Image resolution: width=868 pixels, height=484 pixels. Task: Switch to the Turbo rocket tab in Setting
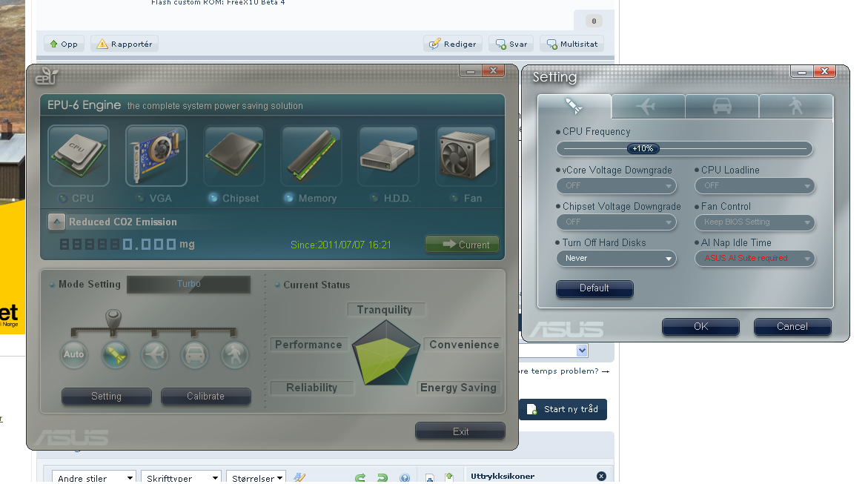pos(574,106)
